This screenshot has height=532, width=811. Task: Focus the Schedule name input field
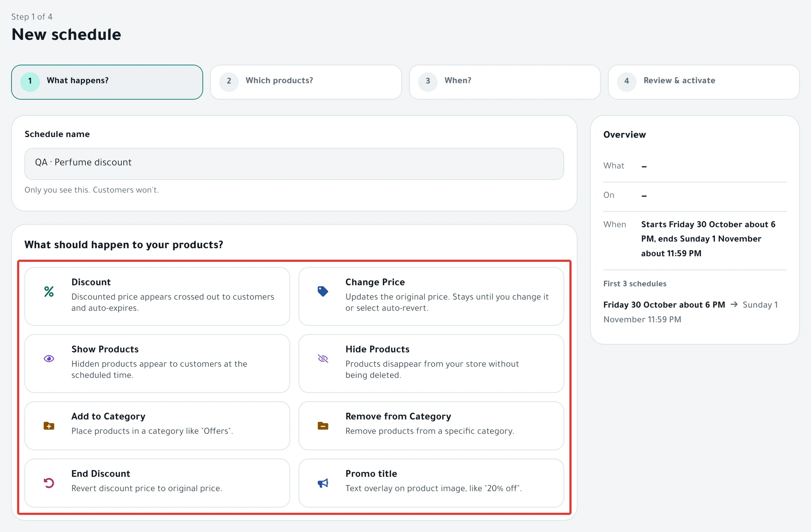294,164
